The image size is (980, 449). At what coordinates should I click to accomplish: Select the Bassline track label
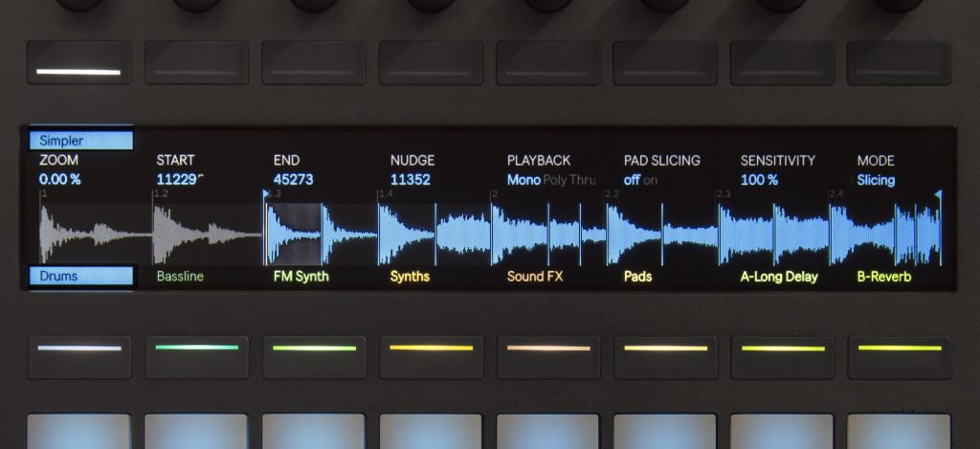(180, 276)
